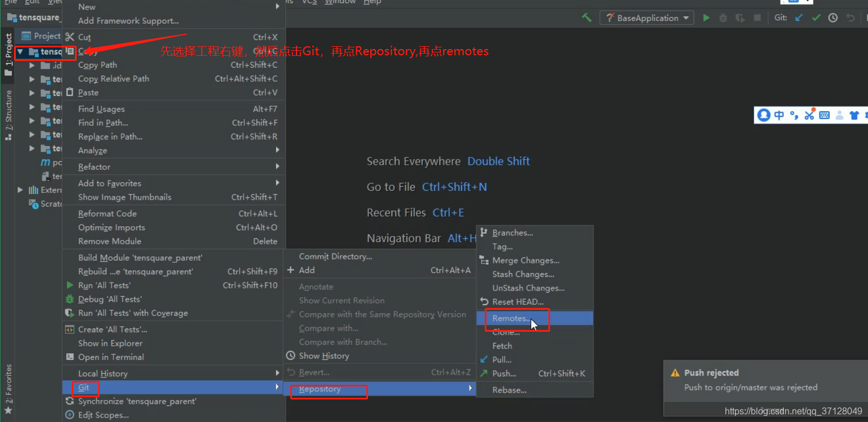This screenshot has width=868, height=422.
Task: Choose Reset HEAD... entry
Action: (535, 302)
